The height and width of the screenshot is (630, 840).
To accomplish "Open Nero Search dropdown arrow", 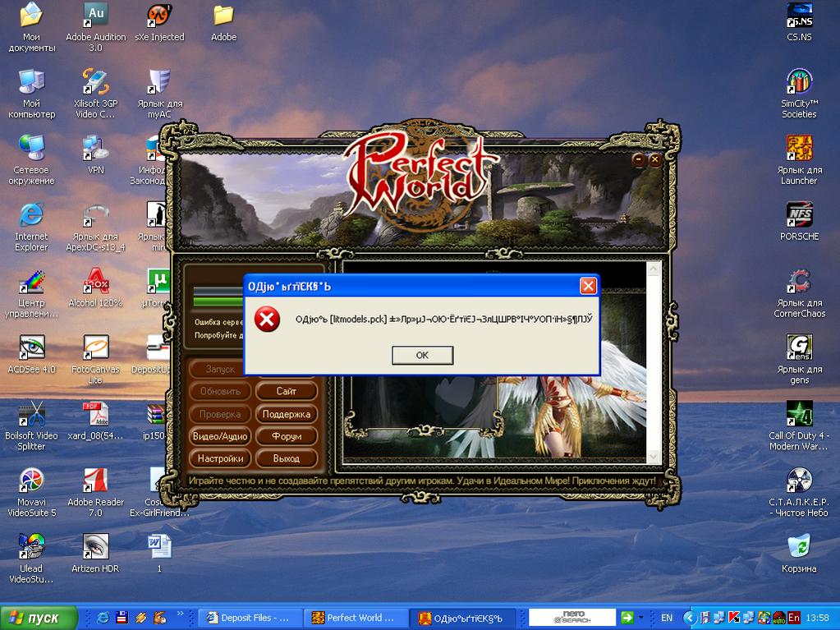I will (x=640, y=618).
